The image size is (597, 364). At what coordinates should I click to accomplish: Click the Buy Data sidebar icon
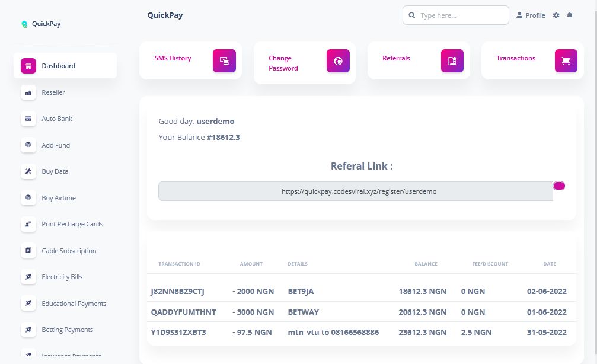28,171
